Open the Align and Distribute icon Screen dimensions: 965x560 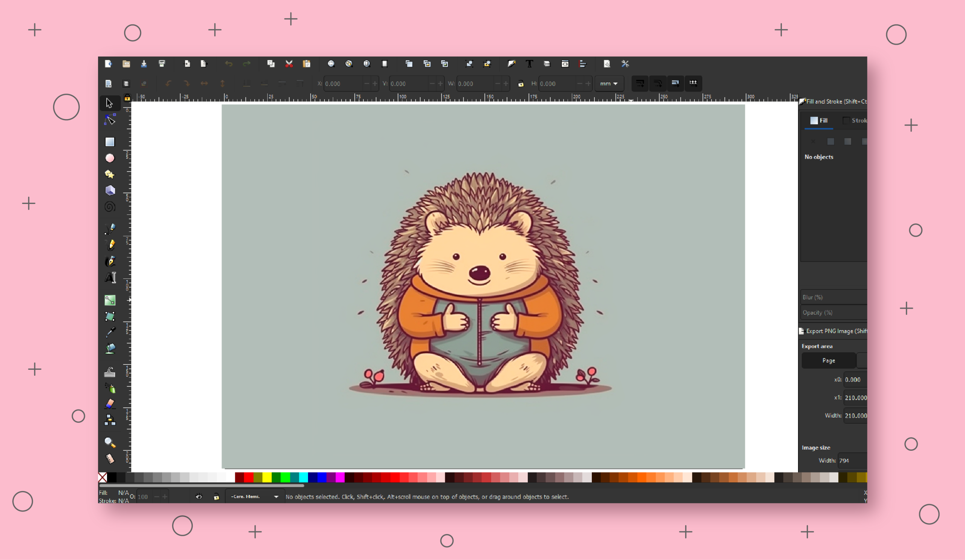click(582, 64)
